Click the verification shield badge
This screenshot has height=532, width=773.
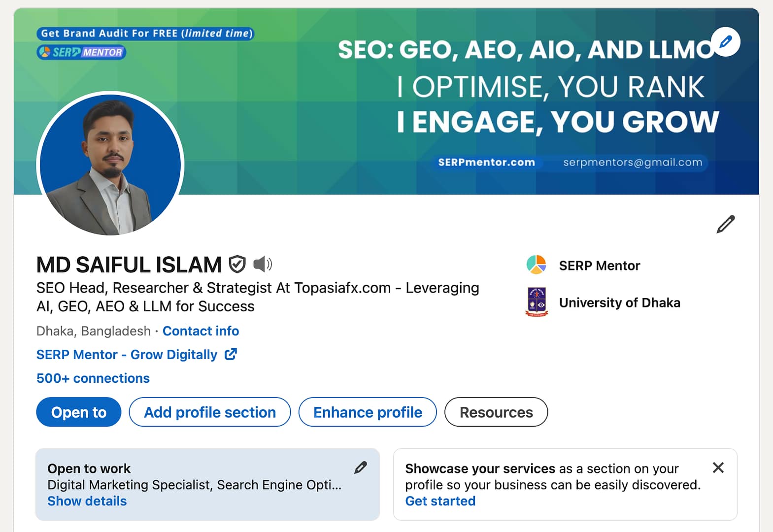pyautogui.click(x=237, y=265)
